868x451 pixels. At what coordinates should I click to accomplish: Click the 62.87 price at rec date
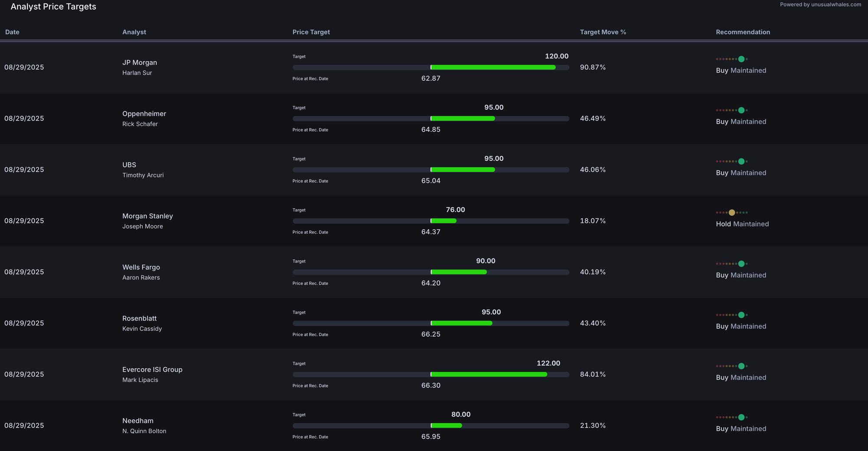pyautogui.click(x=431, y=79)
